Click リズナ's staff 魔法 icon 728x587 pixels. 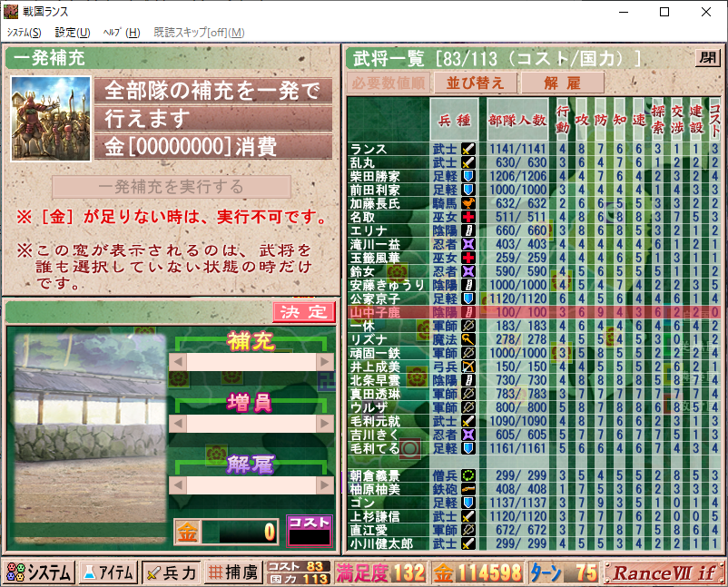(x=468, y=339)
